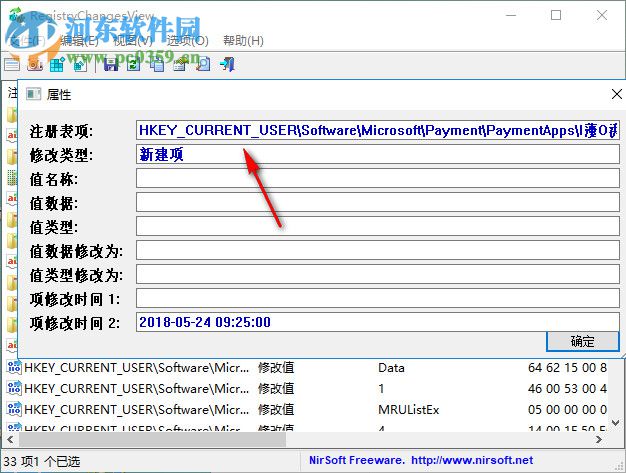Open the 帮助(H) menu

coord(243,41)
